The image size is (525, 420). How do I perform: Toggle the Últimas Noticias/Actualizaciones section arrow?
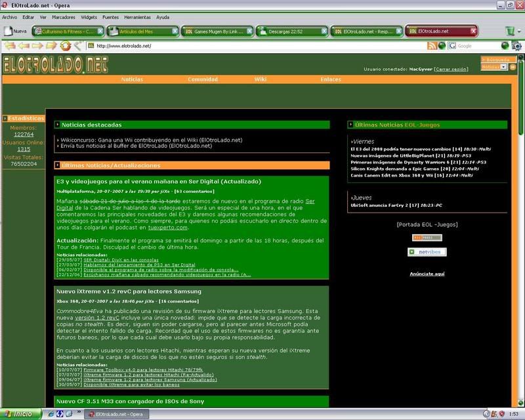tap(58, 165)
